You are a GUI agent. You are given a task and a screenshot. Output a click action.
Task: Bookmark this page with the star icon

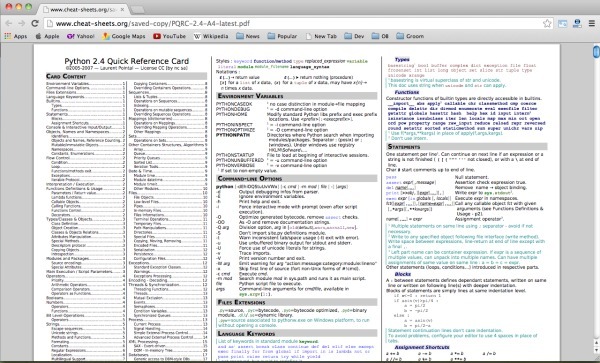547,23
